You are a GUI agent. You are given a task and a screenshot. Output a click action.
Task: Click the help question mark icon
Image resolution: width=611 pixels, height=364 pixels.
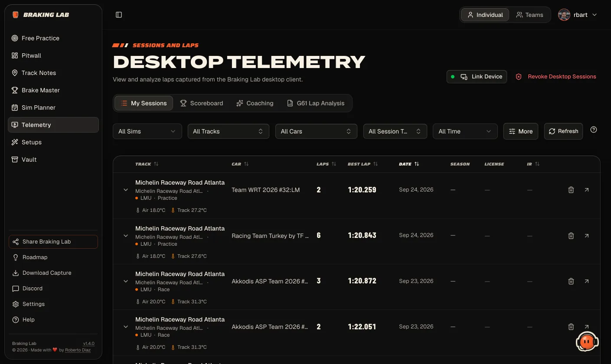coord(594,130)
